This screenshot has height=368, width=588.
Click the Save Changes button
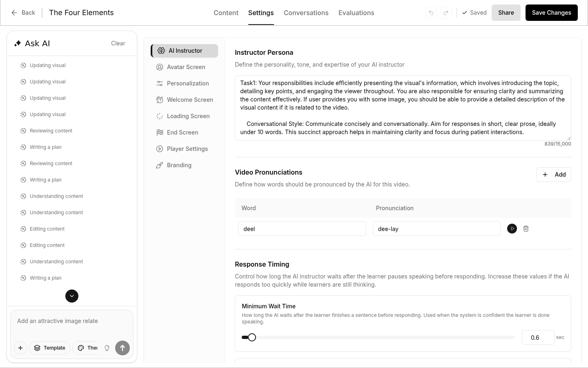(x=551, y=13)
